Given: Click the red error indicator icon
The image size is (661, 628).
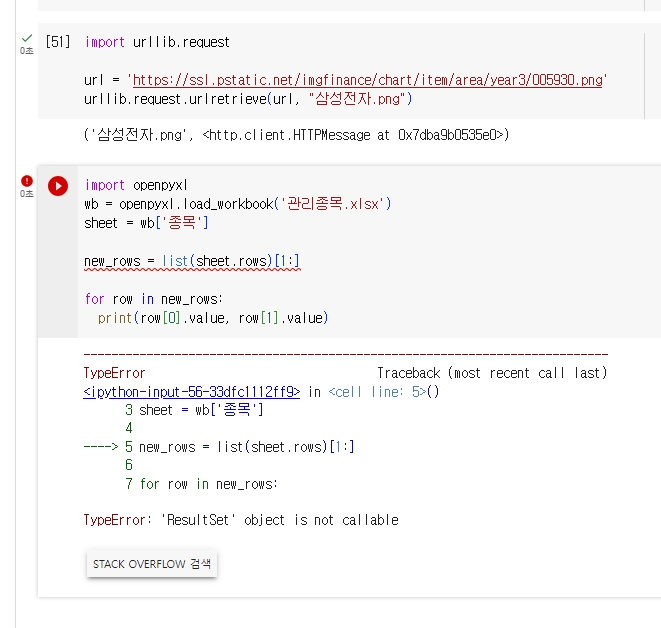Looking at the screenshot, I should [x=27, y=181].
